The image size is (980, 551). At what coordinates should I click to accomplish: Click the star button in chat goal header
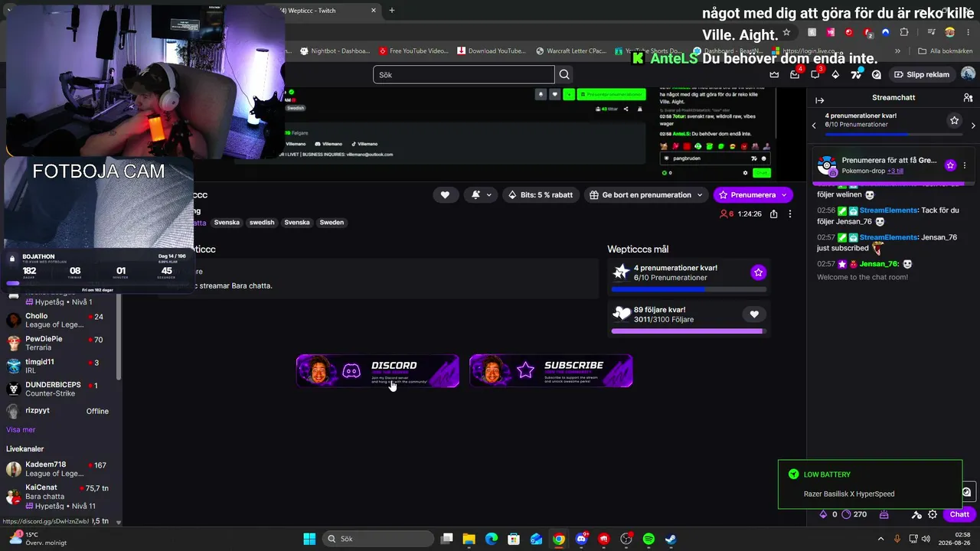tap(954, 120)
